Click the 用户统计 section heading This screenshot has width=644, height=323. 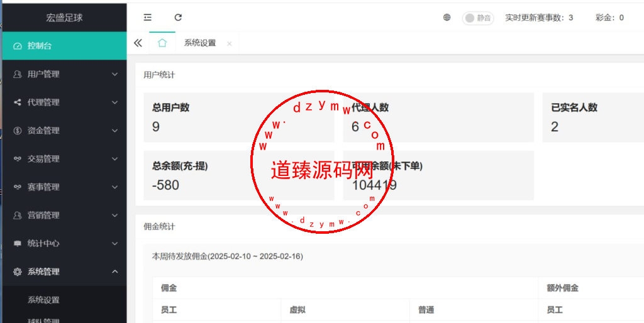[159, 75]
